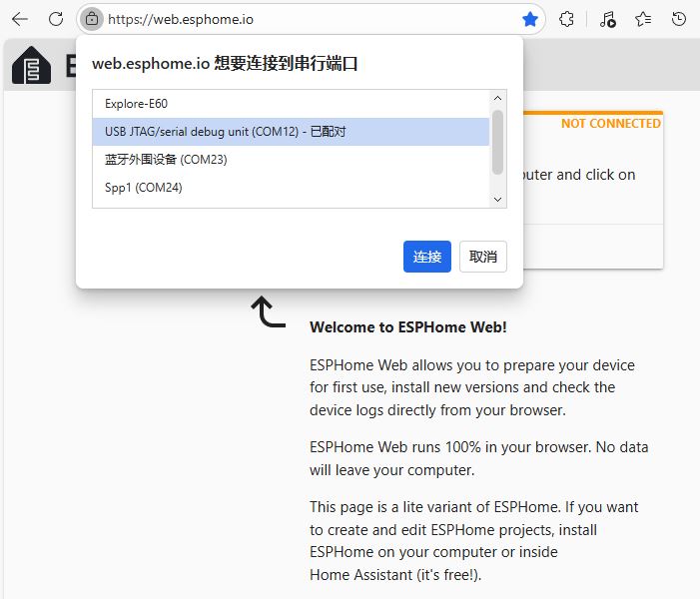Select Spp1 (COM24) port
The image size is (700, 599).
[x=291, y=187]
